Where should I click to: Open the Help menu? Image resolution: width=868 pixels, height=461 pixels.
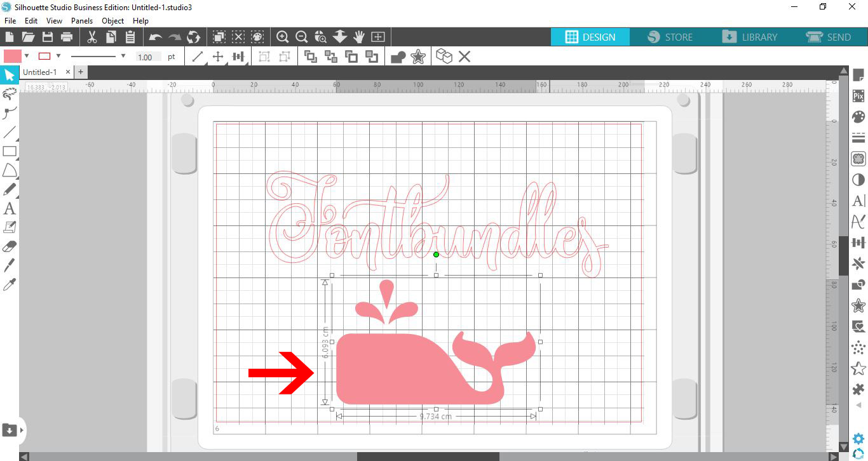(x=140, y=21)
